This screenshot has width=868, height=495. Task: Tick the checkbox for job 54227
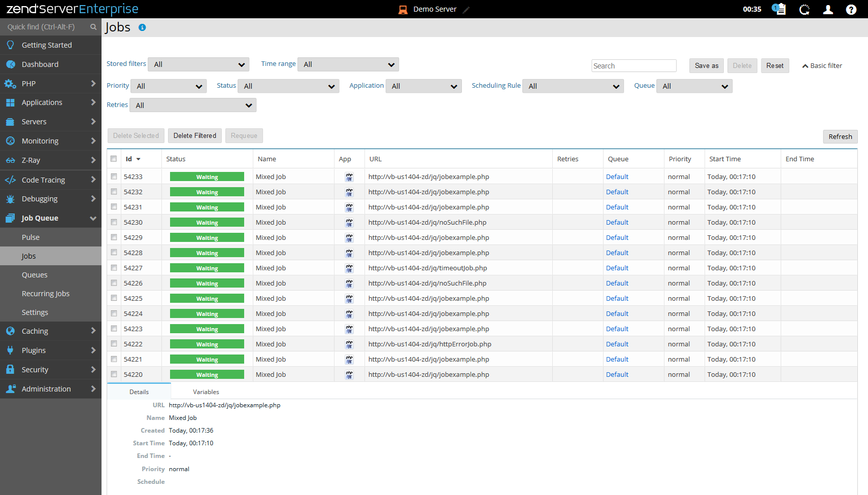pyautogui.click(x=114, y=268)
